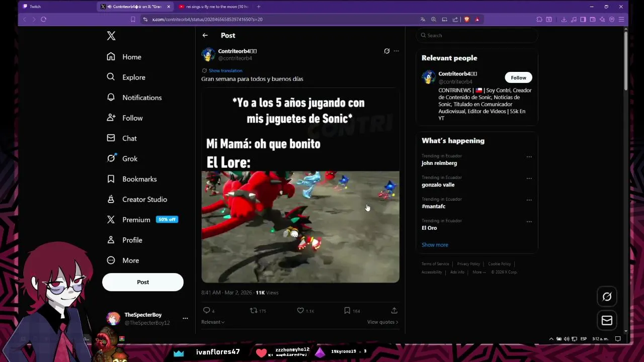Click the translate icon in address bar
644x362 pixels.
coord(423,19)
